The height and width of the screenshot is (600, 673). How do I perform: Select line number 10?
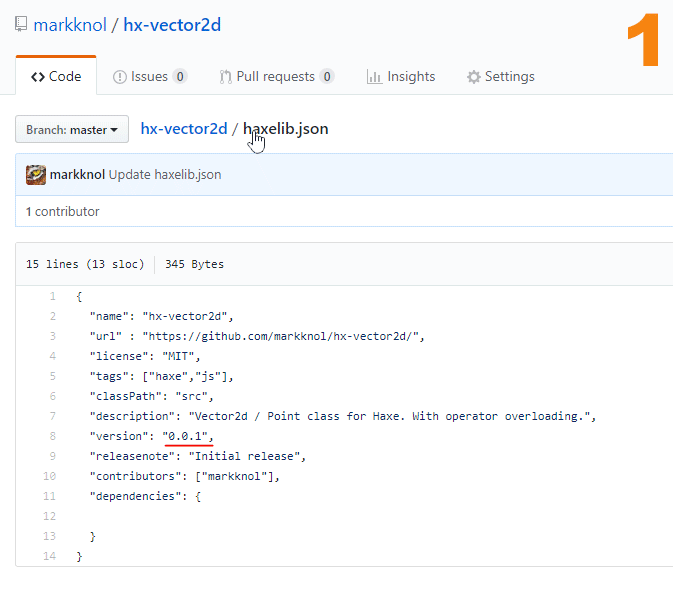[x=50, y=476]
